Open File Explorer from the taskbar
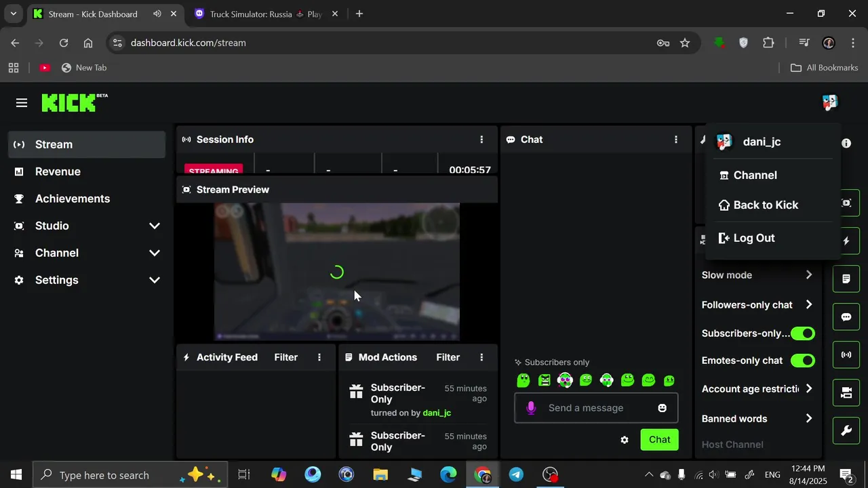Viewport: 868px width, 488px height. [380, 474]
